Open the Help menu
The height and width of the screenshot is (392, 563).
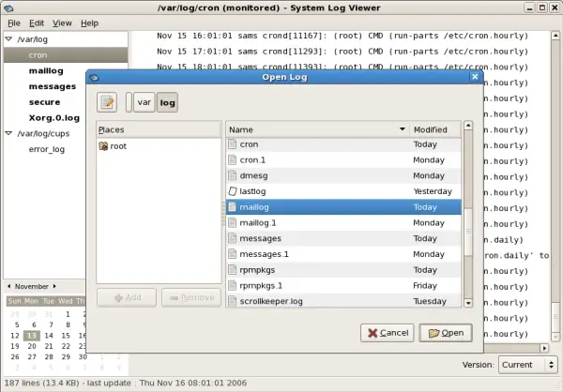pyautogui.click(x=89, y=22)
